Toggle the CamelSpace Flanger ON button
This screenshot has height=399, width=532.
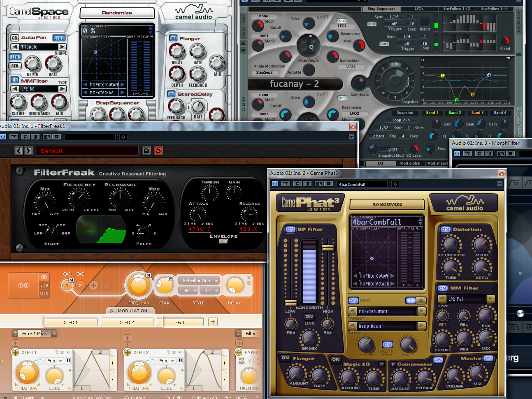click(x=173, y=38)
